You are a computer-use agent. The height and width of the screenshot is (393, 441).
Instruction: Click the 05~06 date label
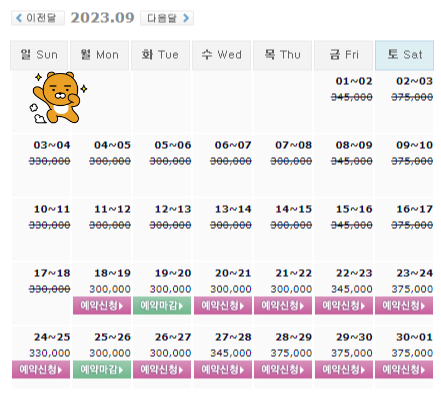click(173, 145)
